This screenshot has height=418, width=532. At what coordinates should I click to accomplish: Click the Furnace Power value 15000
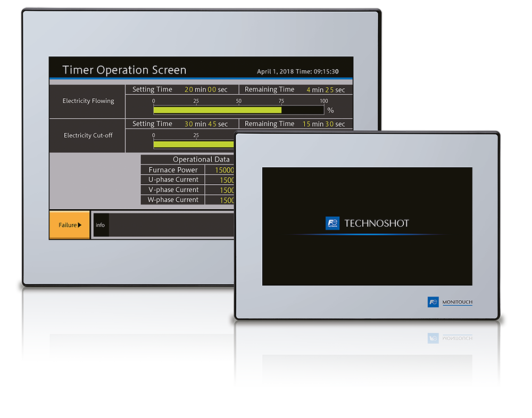(x=225, y=170)
